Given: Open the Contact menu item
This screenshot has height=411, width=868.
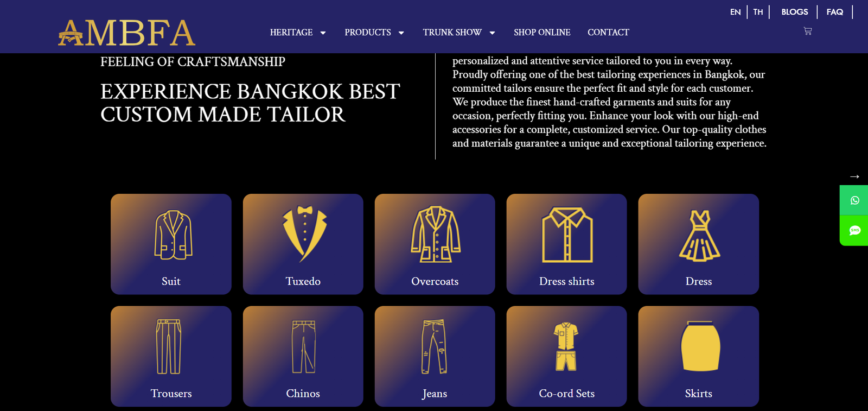Looking at the screenshot, I should tap(608, 33).
